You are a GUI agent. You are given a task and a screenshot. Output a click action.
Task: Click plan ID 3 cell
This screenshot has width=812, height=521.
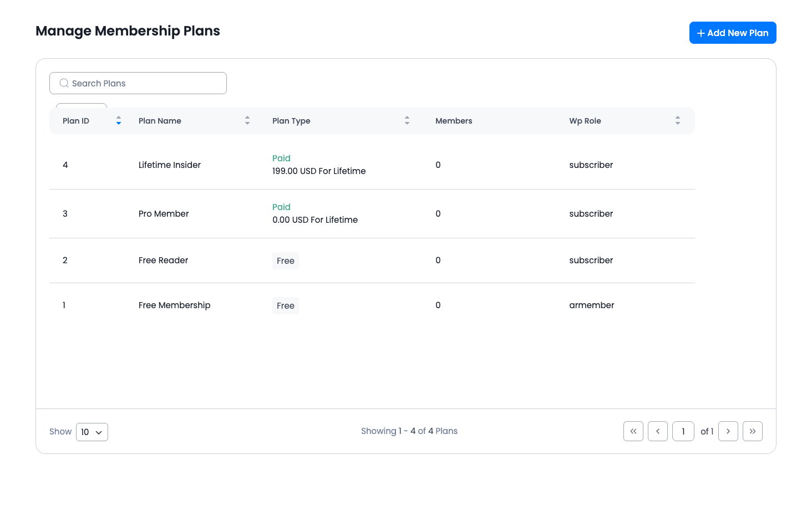pyautogui.click(x=65, y=213)
